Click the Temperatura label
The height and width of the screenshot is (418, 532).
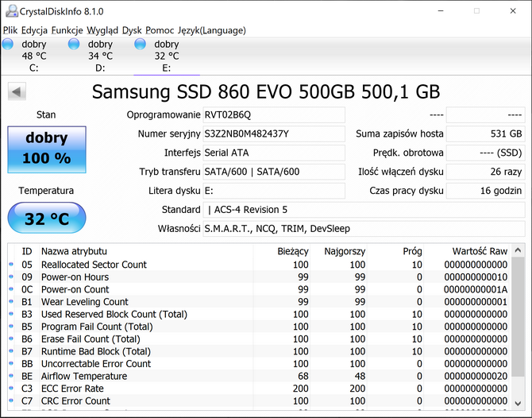pos(46,191)
